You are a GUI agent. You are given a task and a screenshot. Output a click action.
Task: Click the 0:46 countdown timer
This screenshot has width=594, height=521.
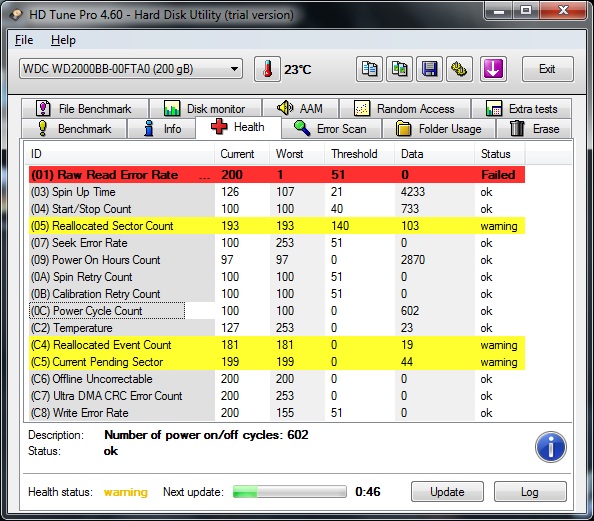click(x=368, y=492)
